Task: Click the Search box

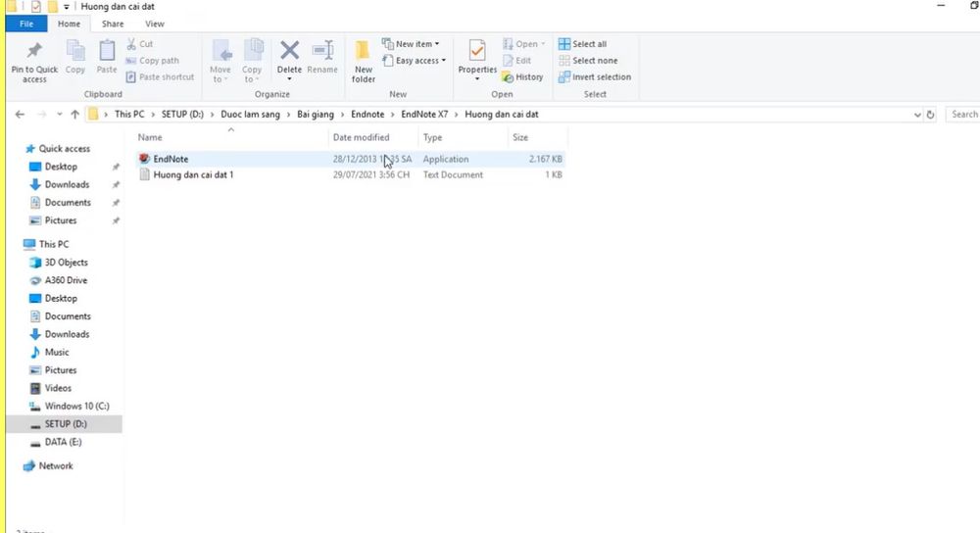Action: (963, 115)
